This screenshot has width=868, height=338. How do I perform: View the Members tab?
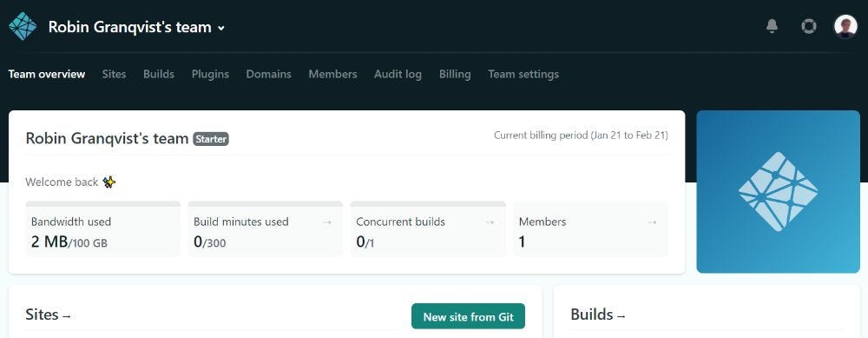pyautogui.click(x=332, y=74)
